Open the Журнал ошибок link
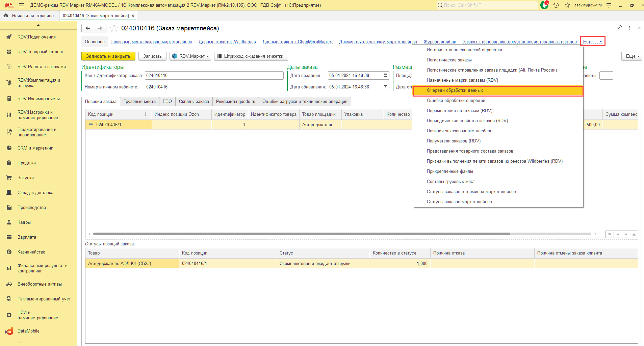Image resolution: width=644 pixels, height=346 pixels. pos(440,42)
